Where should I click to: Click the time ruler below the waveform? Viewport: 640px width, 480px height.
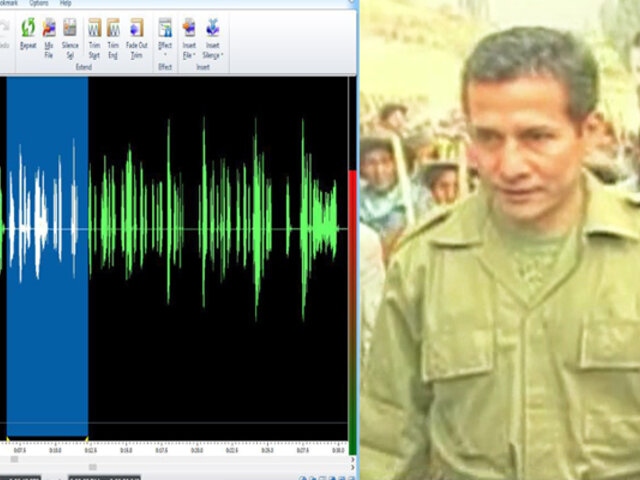point(200,449)
